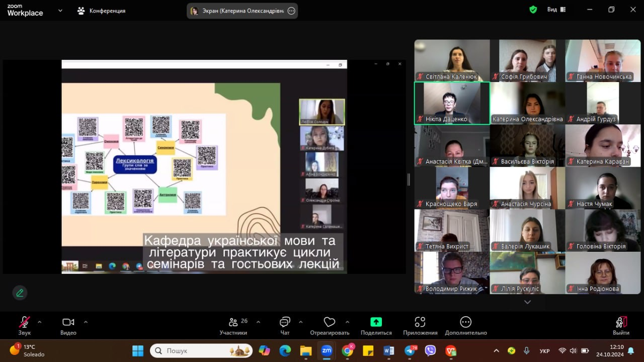Open the Чат chat panel
This screenshot has height=362, width=644.
(x=285, y=323)
